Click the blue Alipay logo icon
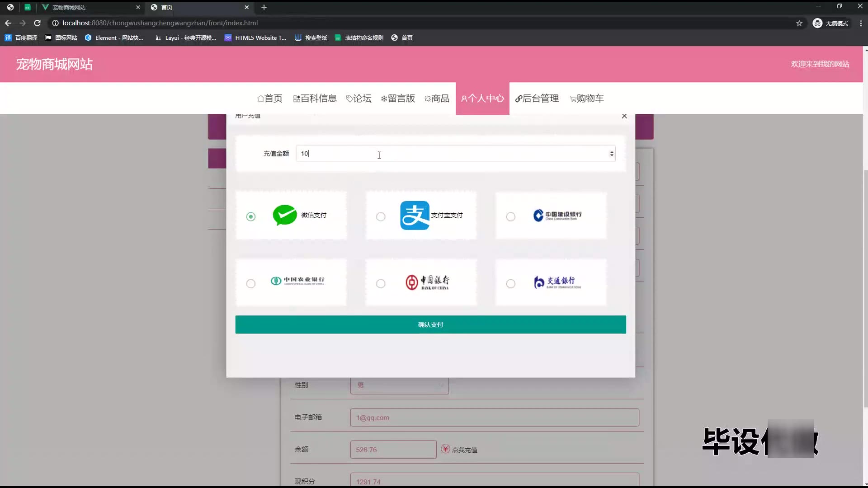Viewport: 868px width, 488px height. [x=415, y=216]
